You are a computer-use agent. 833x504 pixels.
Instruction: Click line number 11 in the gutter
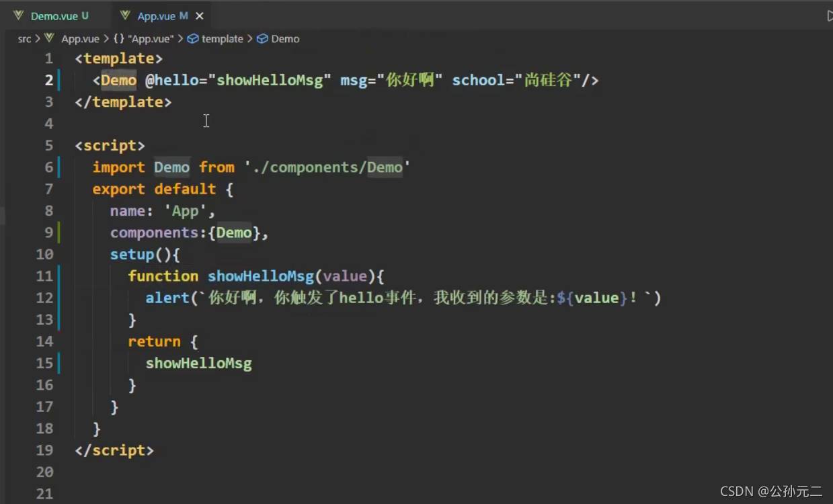[x=44, y=276]
